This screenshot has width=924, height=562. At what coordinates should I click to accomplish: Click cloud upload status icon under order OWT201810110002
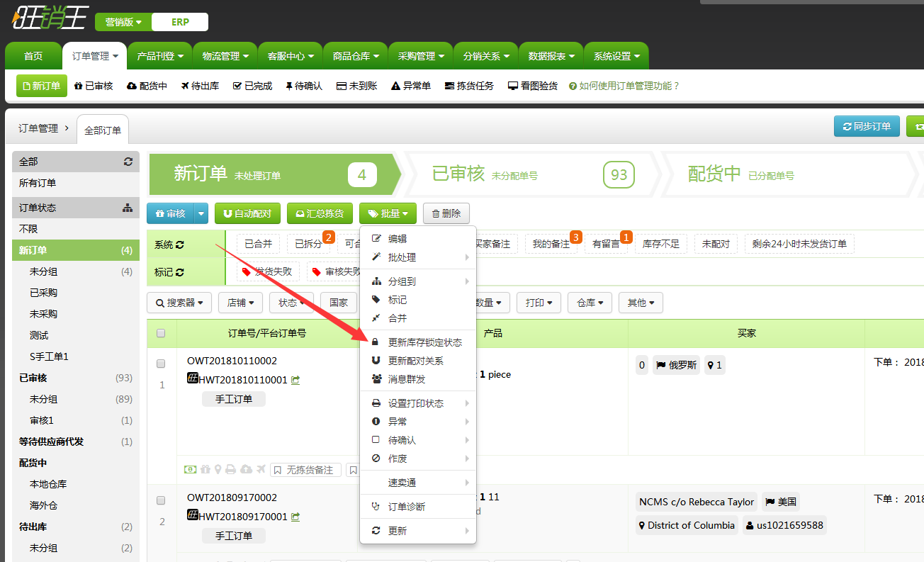(x=246, y=469)
